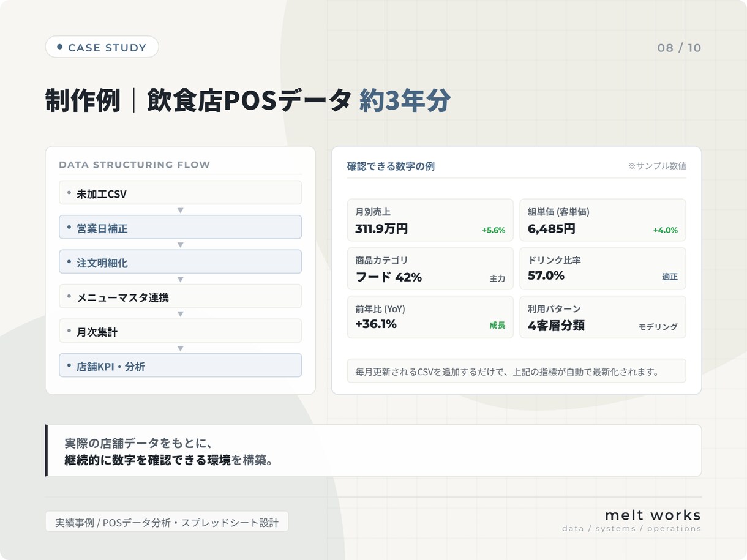This screenshot has height=560, width=747.
Task: Click the 実績事例 / POSデータ分析 footer tag
Action: [x=167, y=522]
